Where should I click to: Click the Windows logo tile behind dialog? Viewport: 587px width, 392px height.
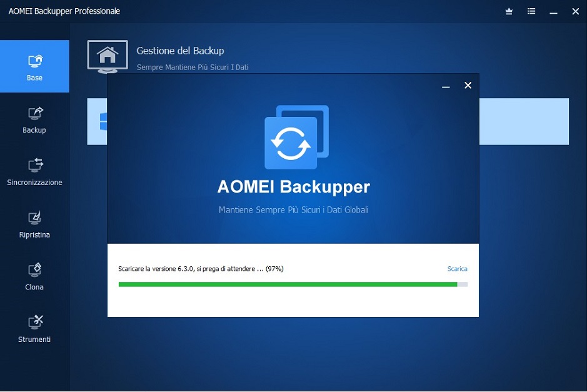[x=98, y=121]
